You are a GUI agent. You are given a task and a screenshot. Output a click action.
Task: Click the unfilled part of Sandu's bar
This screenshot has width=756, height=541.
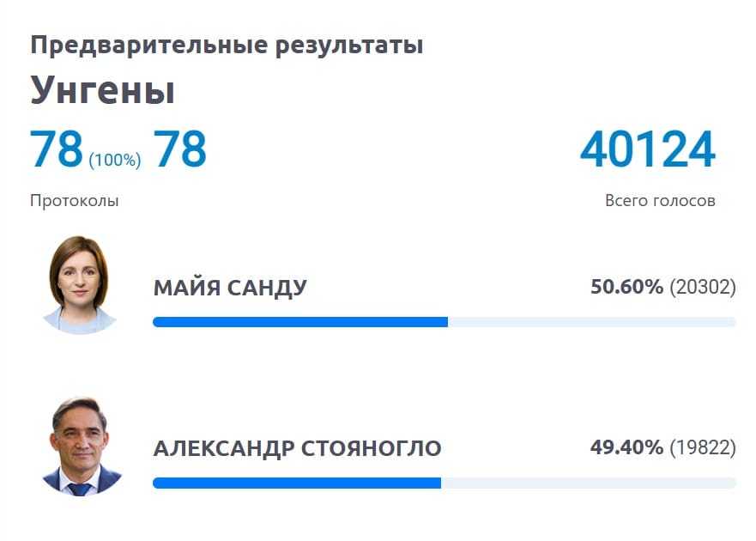(591, 322)
